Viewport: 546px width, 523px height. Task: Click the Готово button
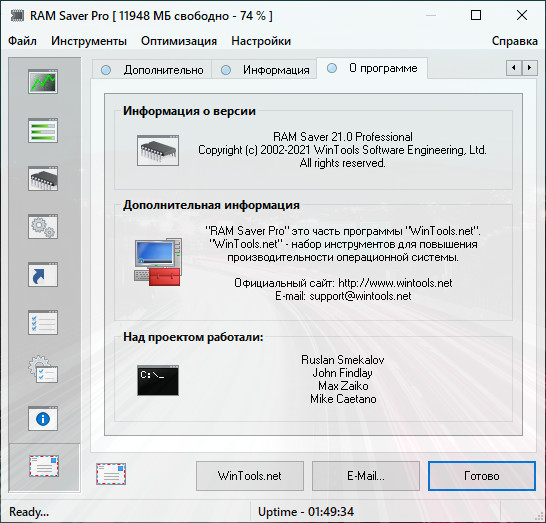tap(482, 476)
